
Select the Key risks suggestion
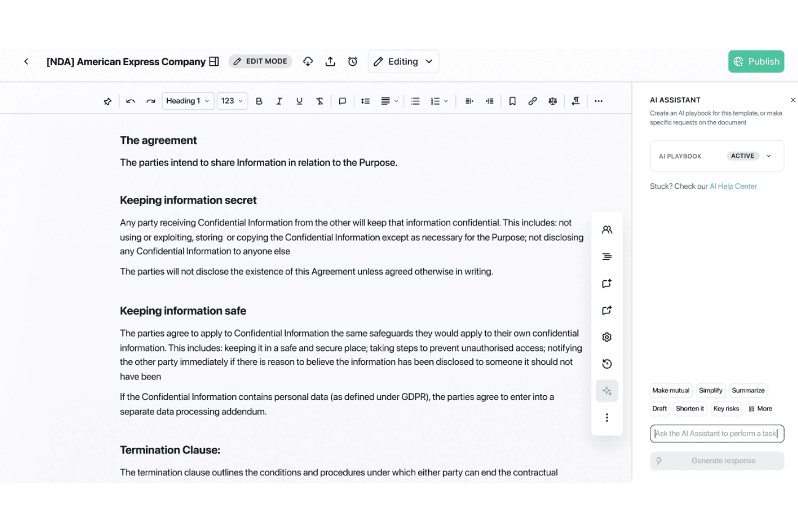tap(726, 409)
